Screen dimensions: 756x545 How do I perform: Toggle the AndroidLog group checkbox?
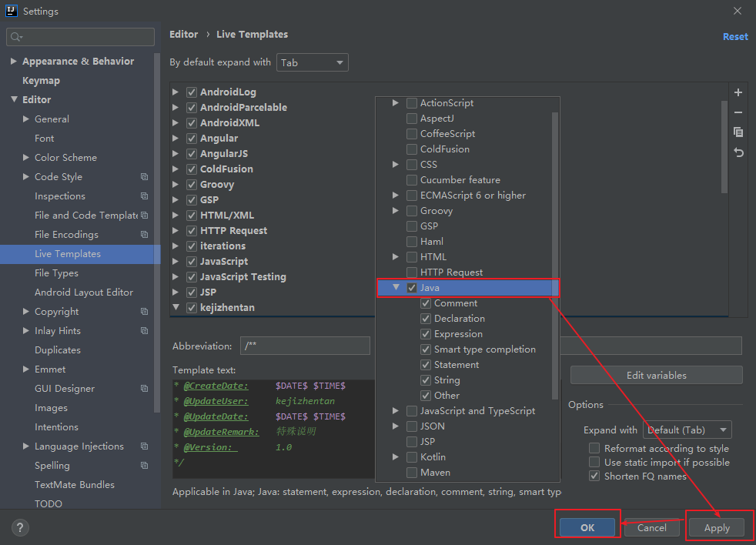(192, 92)
